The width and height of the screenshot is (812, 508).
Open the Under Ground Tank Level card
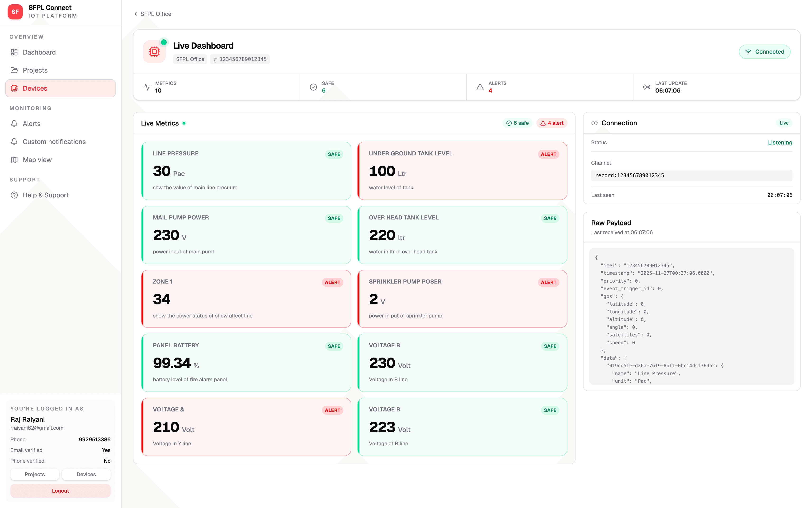(462, 171)
